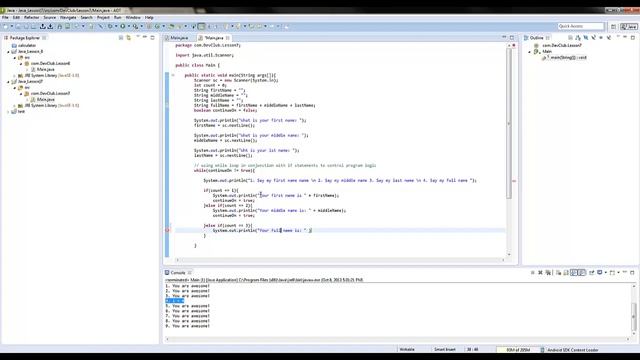Select main(String[]) : void in Outline
This screenshot has width=640, height=360.
[568, 58]
